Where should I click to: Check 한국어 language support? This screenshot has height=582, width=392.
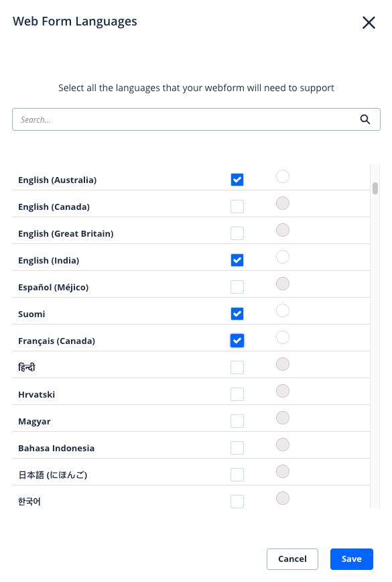click(237, 501)
